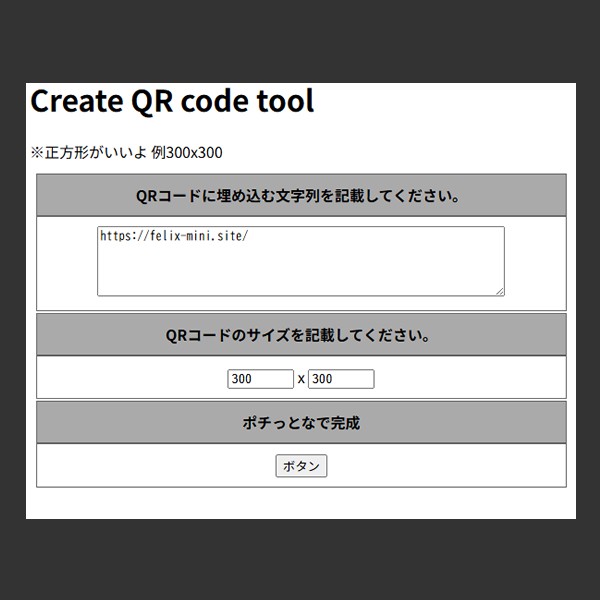
Task: Click blank cell area left of ボタン
Action: (x=150, y=466)
